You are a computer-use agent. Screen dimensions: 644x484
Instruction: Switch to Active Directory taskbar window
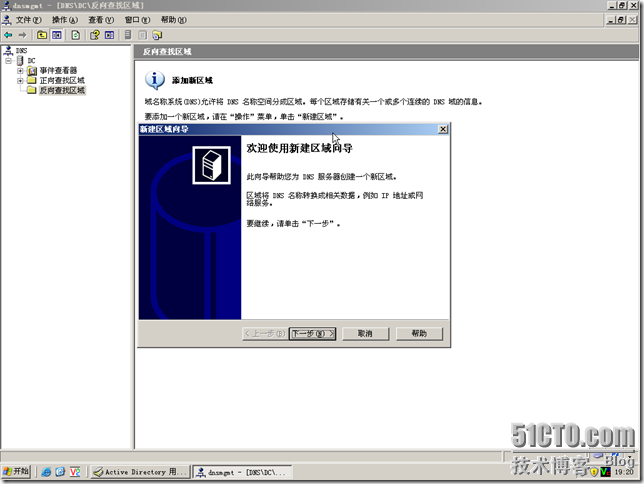tap(140, 472)
